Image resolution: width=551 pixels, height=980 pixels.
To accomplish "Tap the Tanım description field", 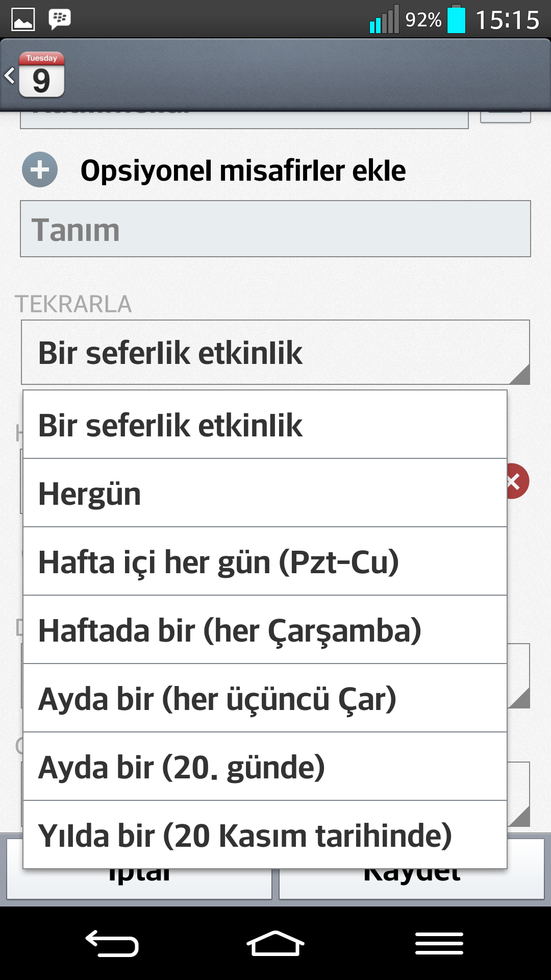I will [275, 229].
